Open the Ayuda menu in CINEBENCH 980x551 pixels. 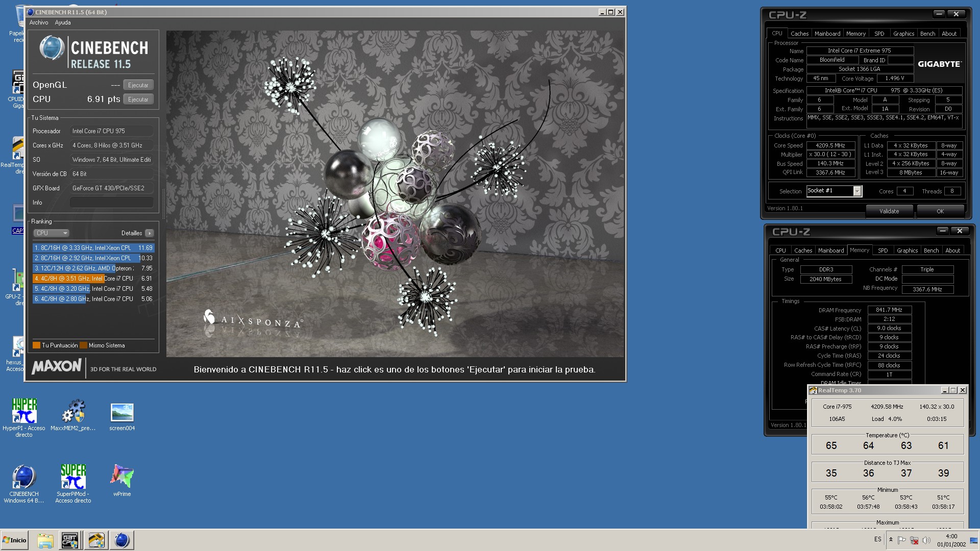(63, 22)
